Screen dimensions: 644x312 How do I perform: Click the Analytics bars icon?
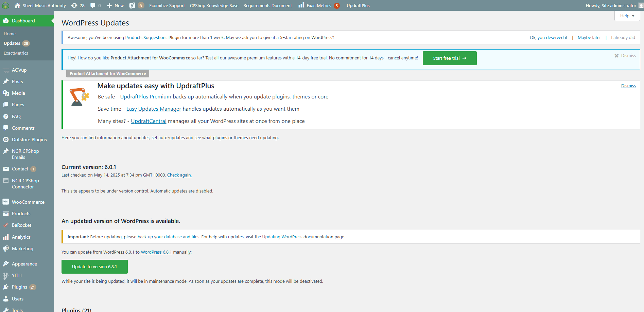coord(6,237)
